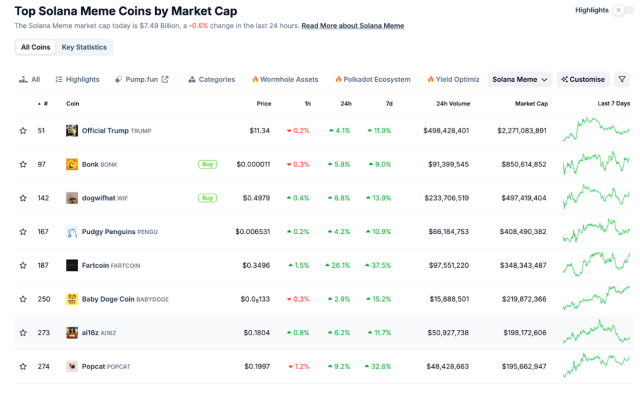Star Baby Doge Coin as favorite
640x396 pixels.
click(23, 299)
